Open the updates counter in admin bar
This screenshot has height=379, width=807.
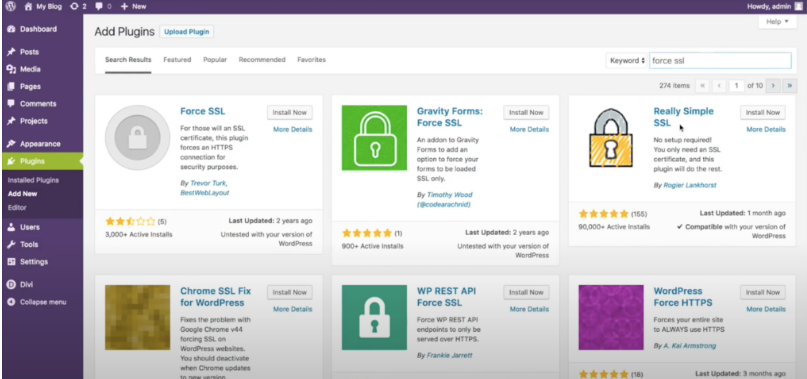pyautogui.click(x=78, y=6)
